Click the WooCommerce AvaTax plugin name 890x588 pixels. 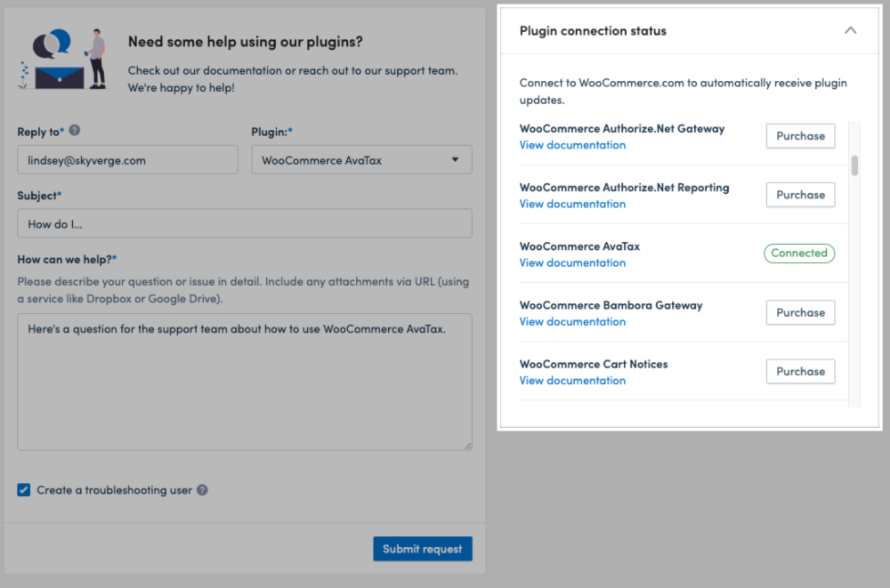[579, 246]
